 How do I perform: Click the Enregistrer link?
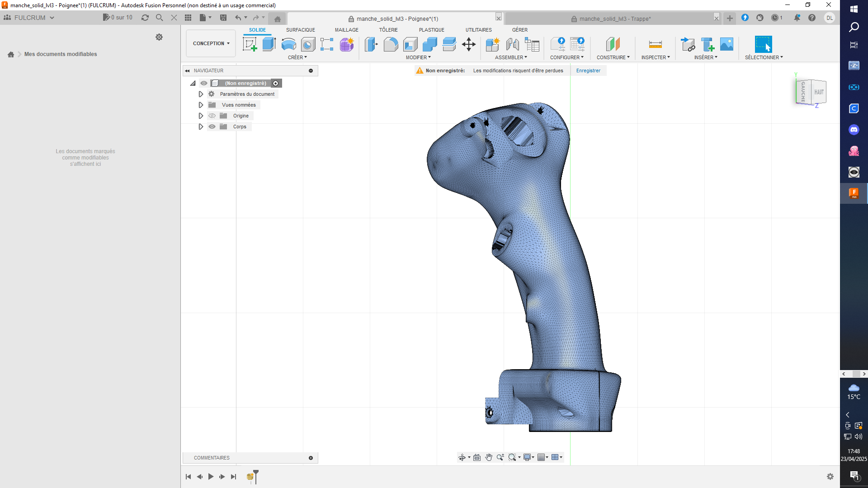tap(588, 70)
